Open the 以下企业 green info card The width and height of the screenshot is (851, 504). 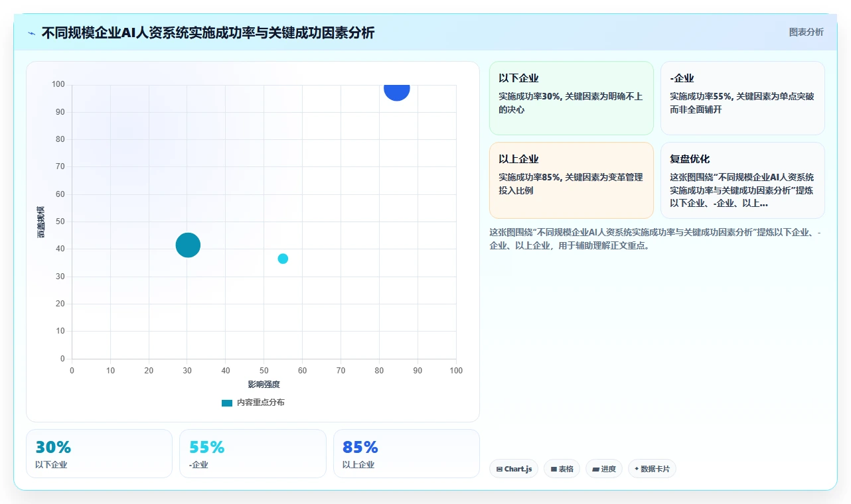click(x=572, y=98)
